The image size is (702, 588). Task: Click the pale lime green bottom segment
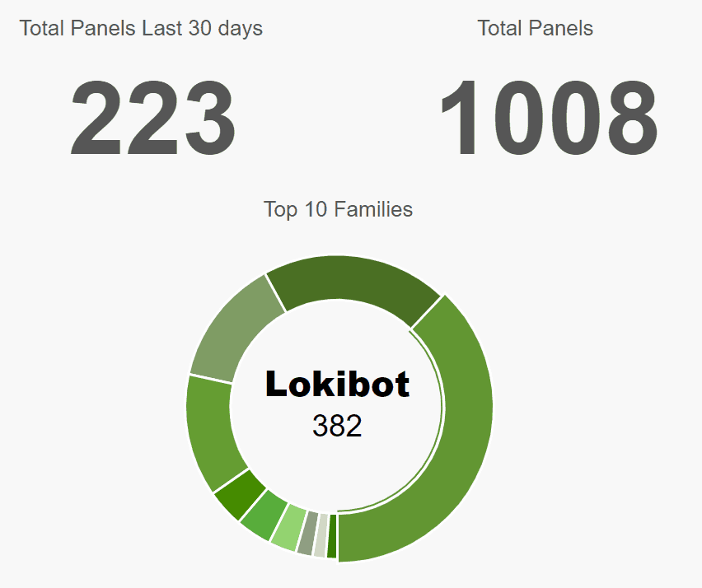(288, 527)
